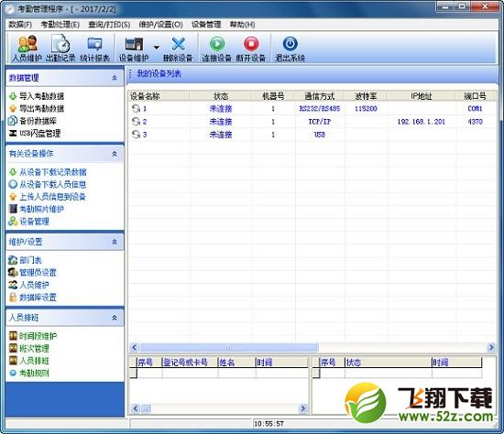
Task: Click 从设备下载记录数据 link
Action: (53, 172)
